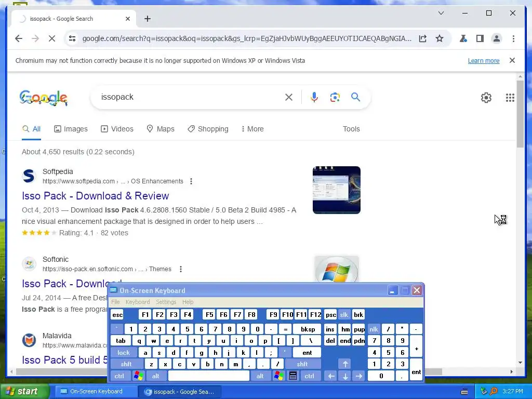Open Chrome Labs flask icon

click(x=463, y=38)
